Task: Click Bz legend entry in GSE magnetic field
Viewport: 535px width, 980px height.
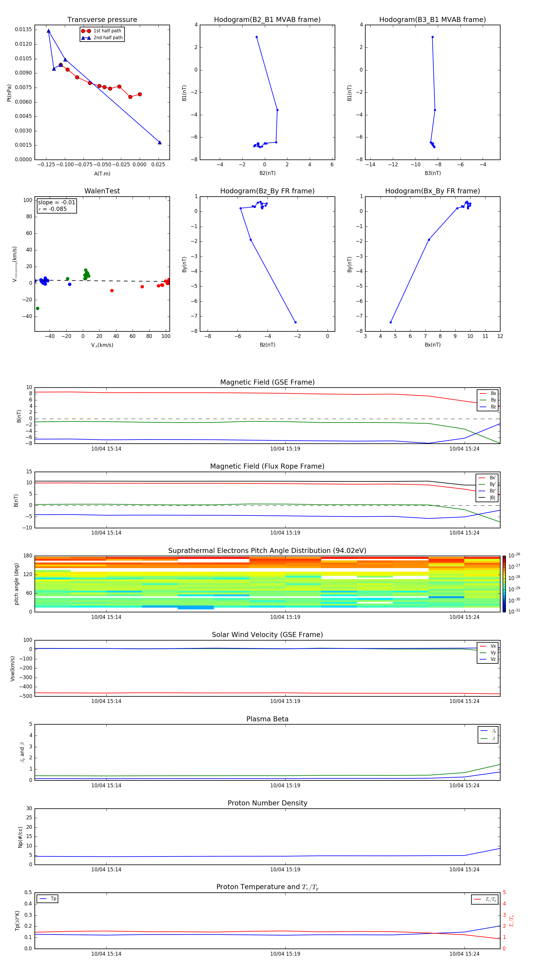Action: tap(488, 407)
